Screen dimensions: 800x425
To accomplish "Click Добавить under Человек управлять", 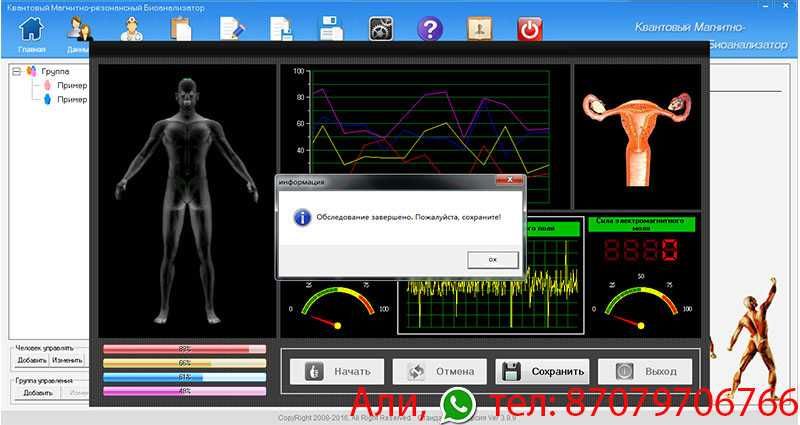I will pyautogui.click(x=32, y=360).
